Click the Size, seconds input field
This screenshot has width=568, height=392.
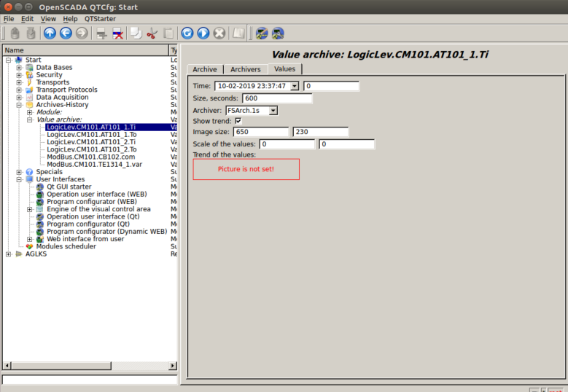pyautogui.click(x=277, y=98)
